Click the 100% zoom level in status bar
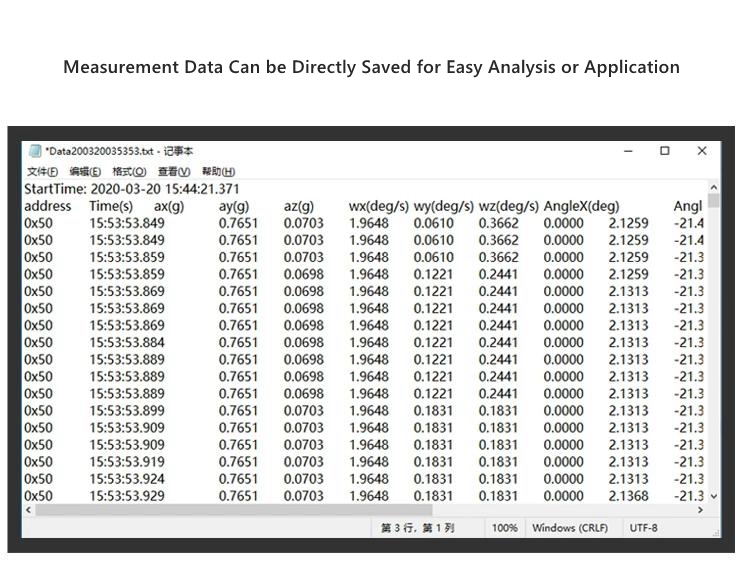 point(505,528)
